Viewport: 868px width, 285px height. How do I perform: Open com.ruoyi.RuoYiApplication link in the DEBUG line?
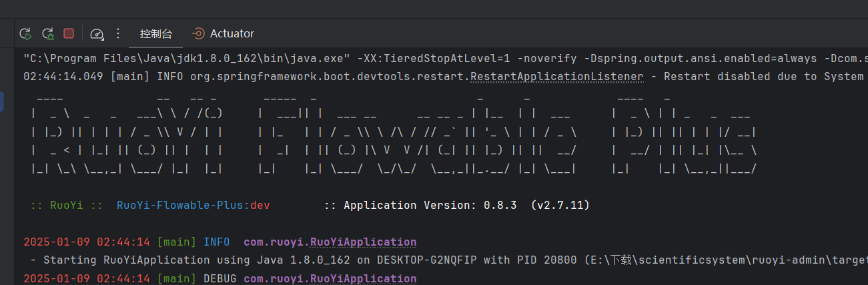[x=330, y=278]
